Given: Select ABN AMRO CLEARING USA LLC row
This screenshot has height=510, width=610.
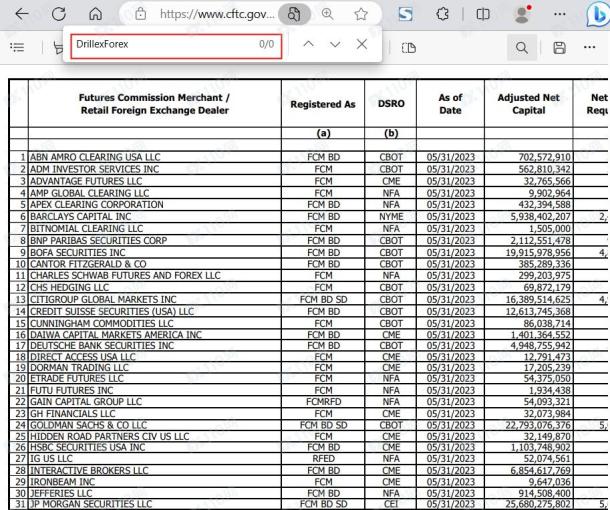Looking at the screenshot, I should (x=95, y=157).
